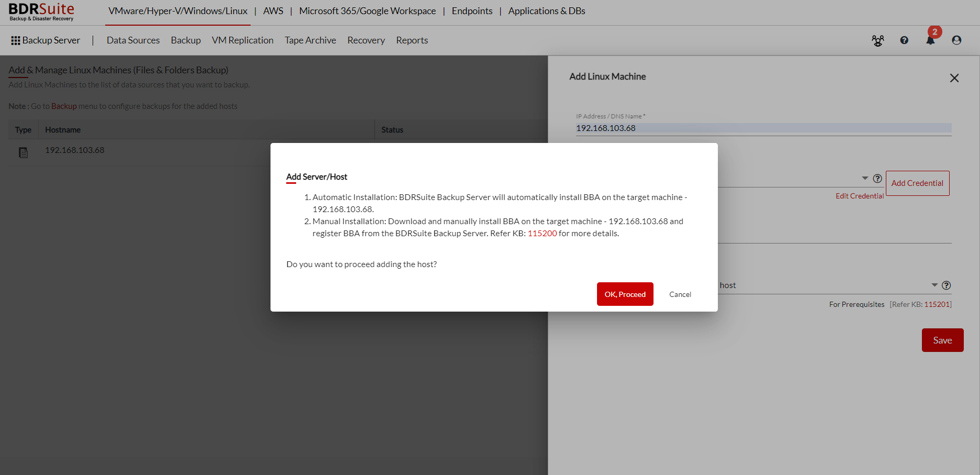Open Microsoft 365/Google Workspace tab
This screenshot has width=980, height=475.
pyautogui.click(x=367, y=11)
